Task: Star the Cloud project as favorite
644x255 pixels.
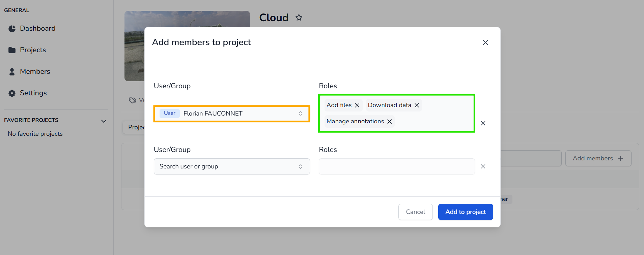Action: [x=299, y=18]
